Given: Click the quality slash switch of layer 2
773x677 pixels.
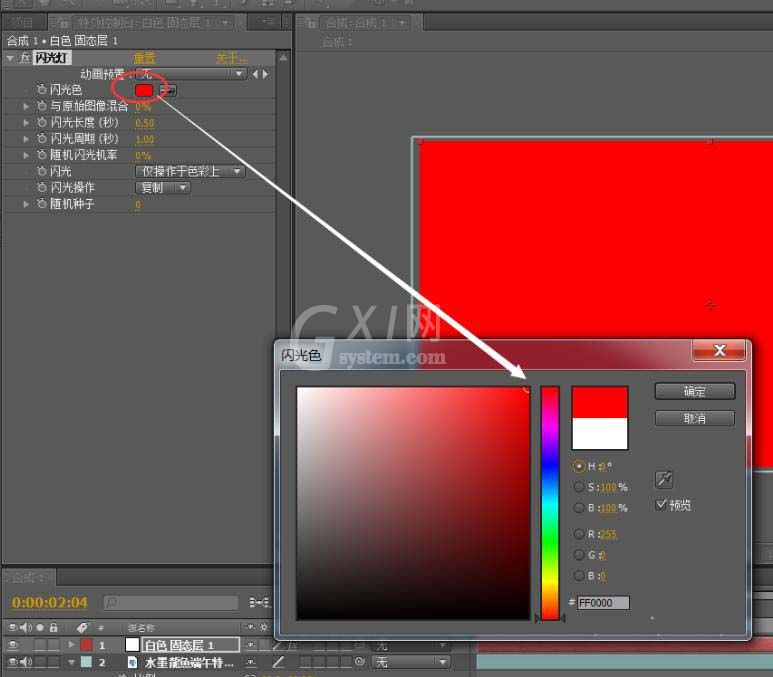Looking at the screenshot, I should (279, 662).
